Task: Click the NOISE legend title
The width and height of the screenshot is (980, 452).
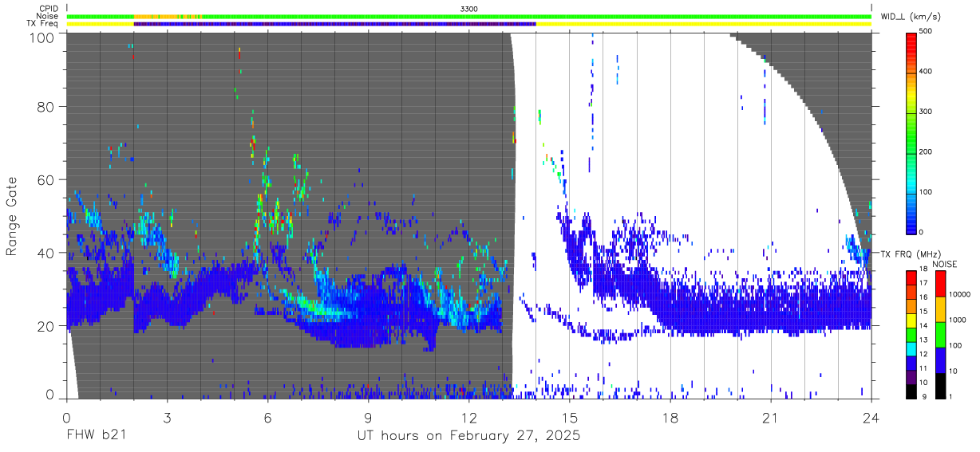Action: click(944, 264)
